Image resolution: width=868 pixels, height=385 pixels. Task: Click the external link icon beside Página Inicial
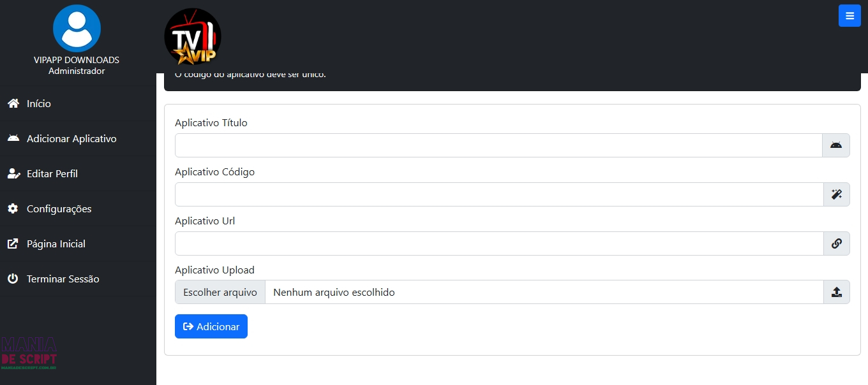[x=13, y=243]
